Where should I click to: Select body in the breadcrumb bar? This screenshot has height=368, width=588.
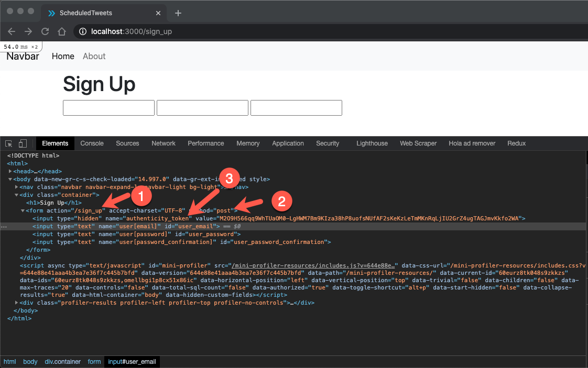click(x=30, y=362)
